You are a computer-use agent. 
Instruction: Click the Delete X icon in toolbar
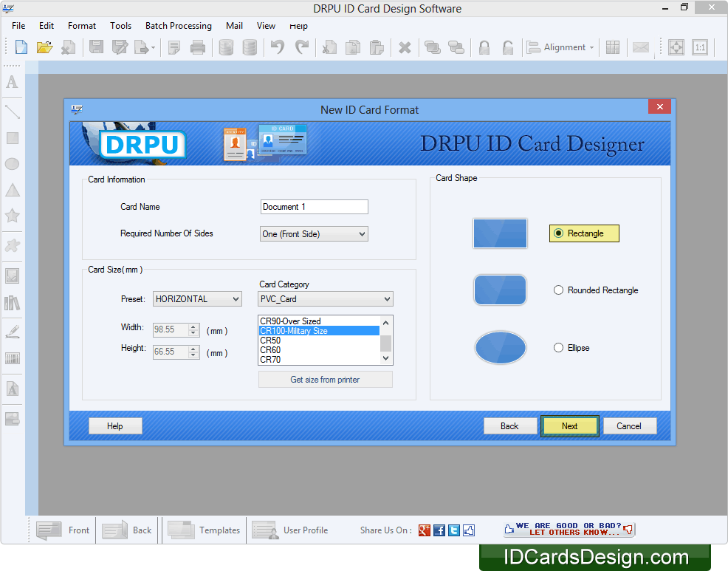click(405, 48)
